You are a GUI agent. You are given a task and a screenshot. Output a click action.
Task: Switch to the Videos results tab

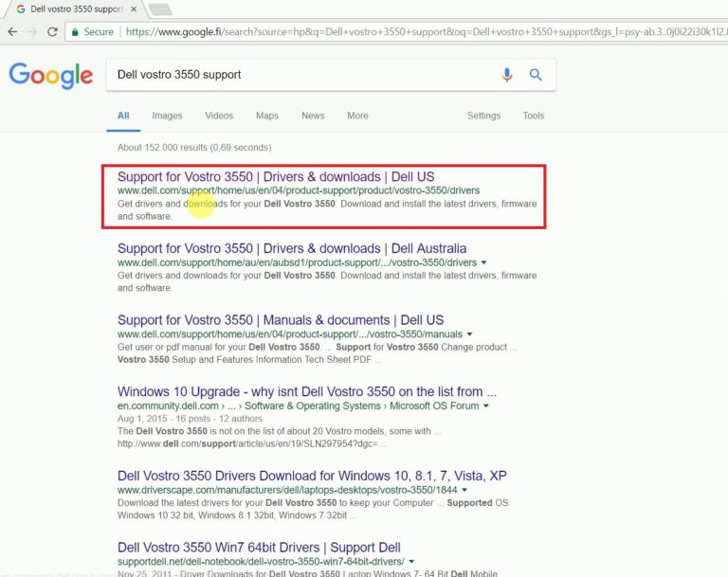[219, 116]
